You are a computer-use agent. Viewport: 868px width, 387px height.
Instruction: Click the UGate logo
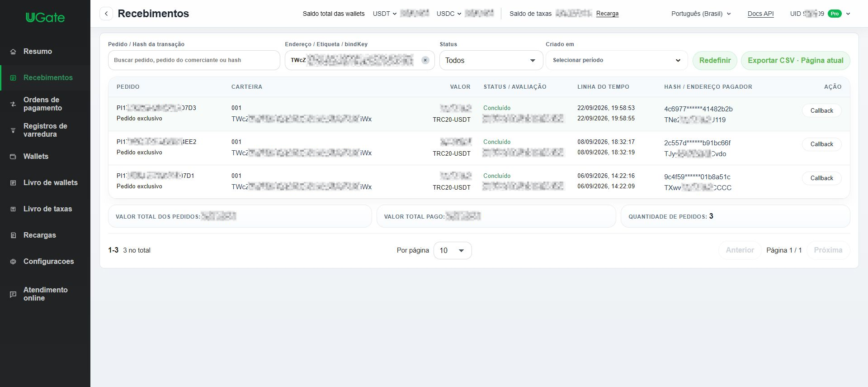pyautogui.click(x=45, y=18)
